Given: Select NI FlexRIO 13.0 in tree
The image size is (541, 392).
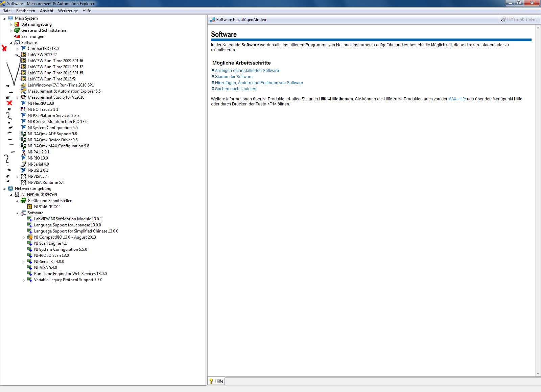Looking at the screenshot, I should pyautogui.click(x=41, y=103).
